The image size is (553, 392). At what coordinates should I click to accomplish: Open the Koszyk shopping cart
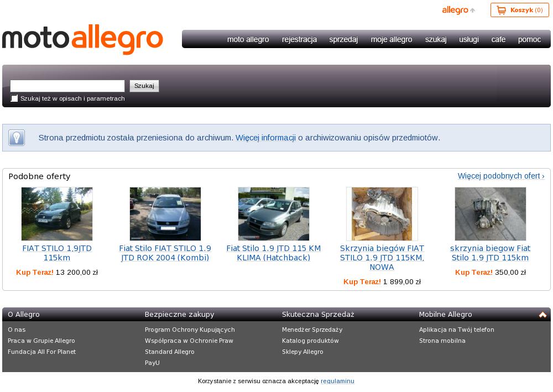pos(519,10)
